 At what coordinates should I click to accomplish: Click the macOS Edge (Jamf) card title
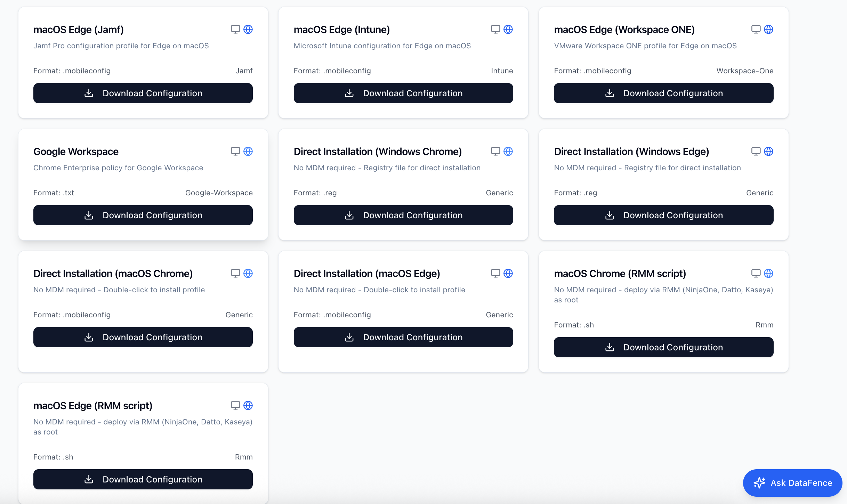point(79,30)
